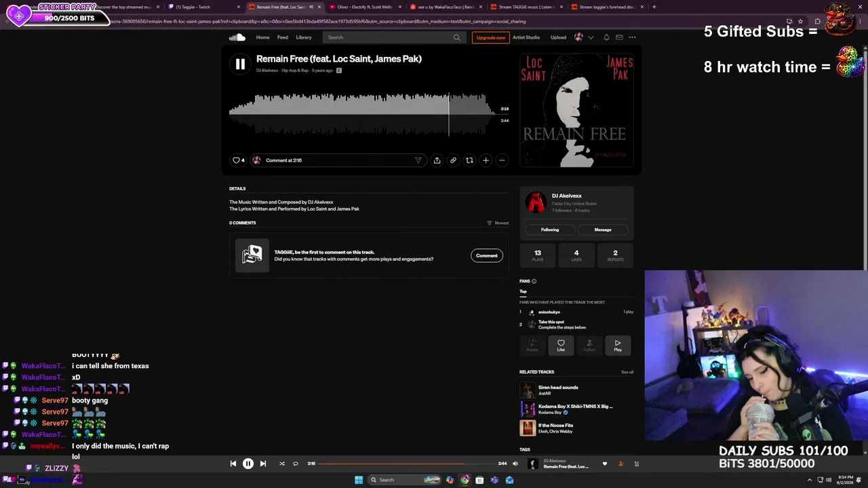
Task: Toggle the Following button for DJ Akelvexx
Action: pyautogui.click(x=550, y=230)
